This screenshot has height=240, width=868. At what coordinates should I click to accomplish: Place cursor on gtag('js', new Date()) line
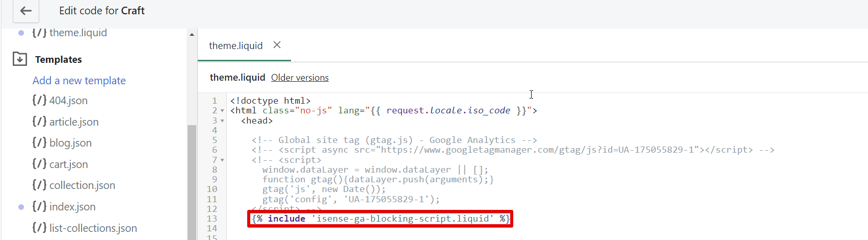(324, 189)
